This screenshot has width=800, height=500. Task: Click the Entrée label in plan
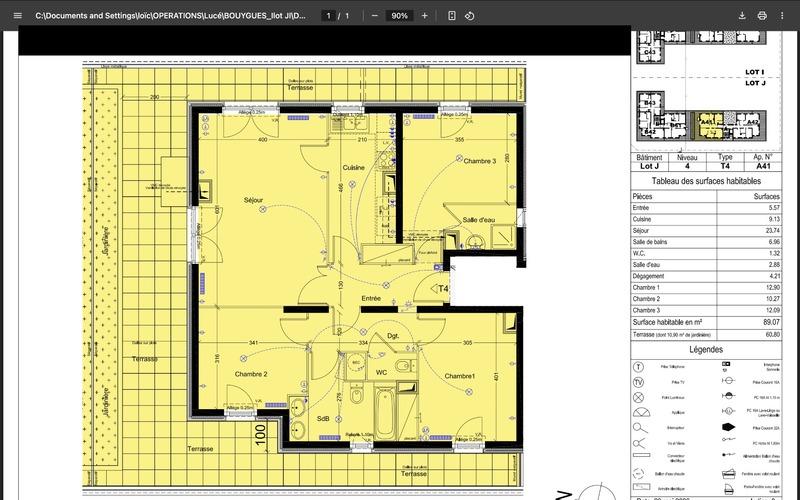[370, 298]
